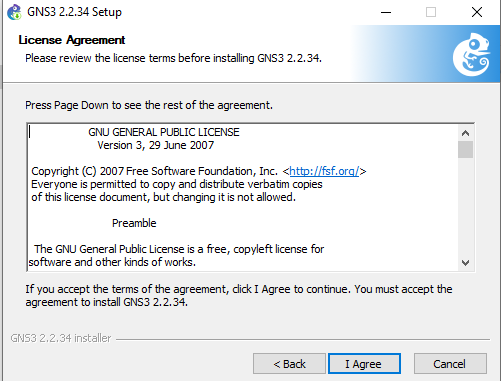Click the white GNS3 chameleon logo
The width and height of the screenshot is (501, 381).
(x=472, y=54)
